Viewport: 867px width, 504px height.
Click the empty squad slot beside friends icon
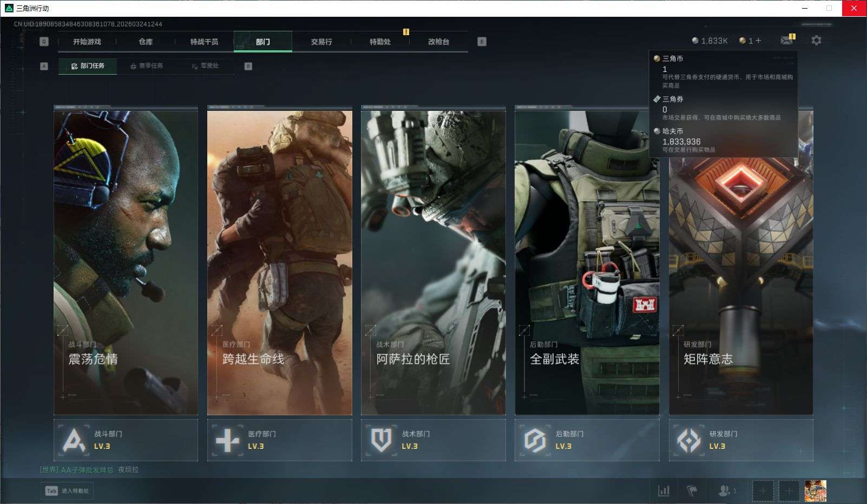763,491
